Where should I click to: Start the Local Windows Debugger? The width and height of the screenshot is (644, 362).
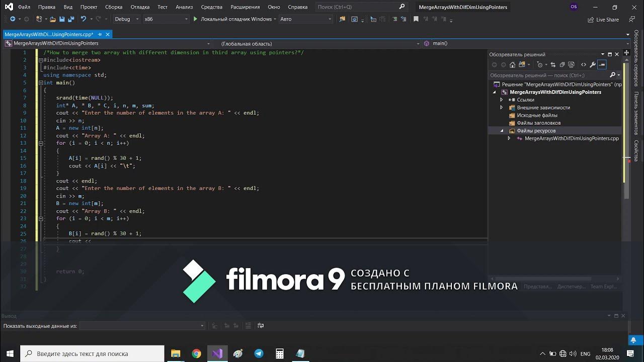click(x=232, y=19)
